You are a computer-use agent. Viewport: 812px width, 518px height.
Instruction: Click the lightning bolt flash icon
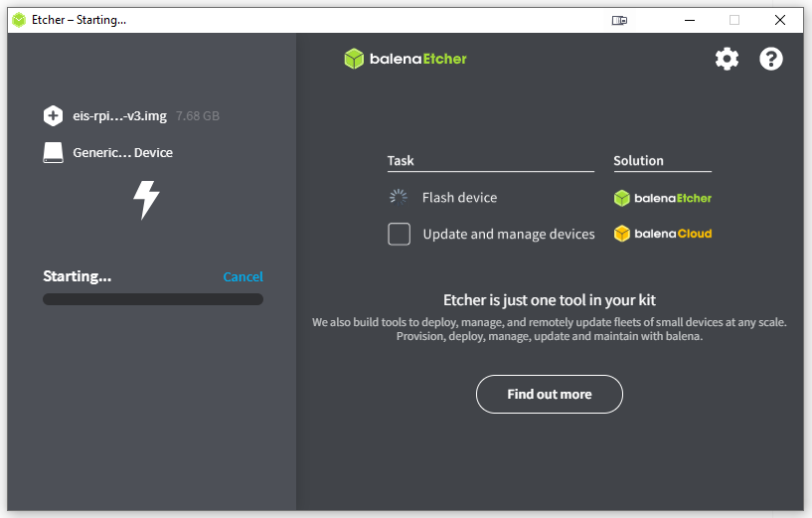coord(146,200)
